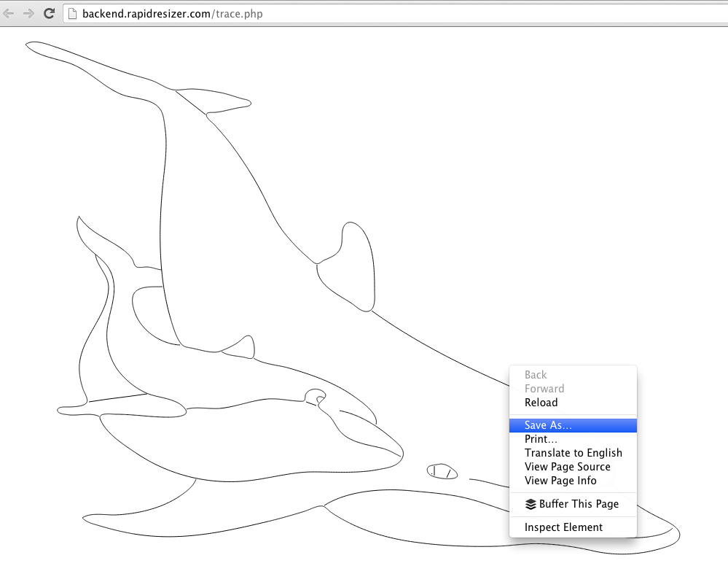Open "Inspect Element" from the context menu
The height and width of the screenshot is (574, 728).
pos(563,527)
